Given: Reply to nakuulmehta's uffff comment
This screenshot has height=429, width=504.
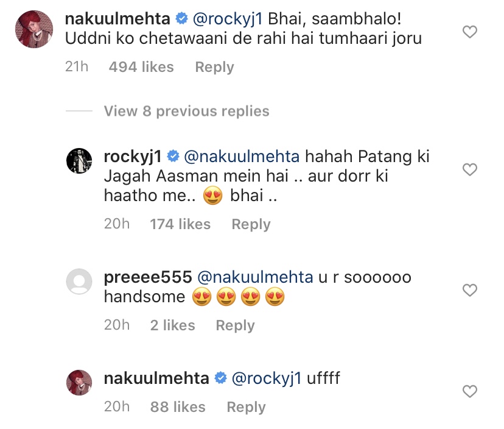Looking at the screenshot, I should coord(247,407).
